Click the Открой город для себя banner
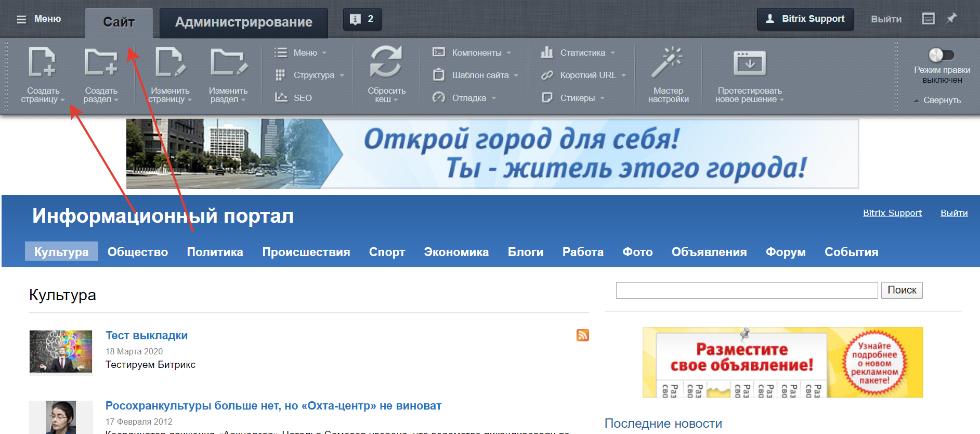 click(492, 154)
